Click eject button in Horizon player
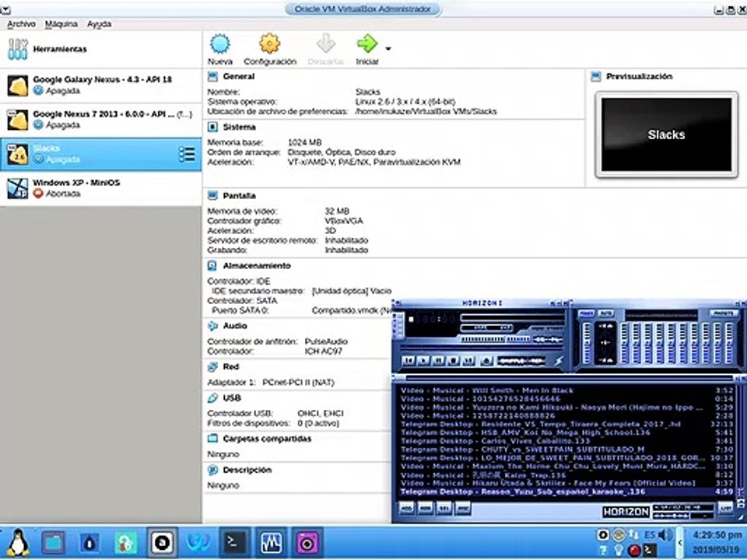The image size is (747, 560). pyautogui.click(x=486, y=361)
